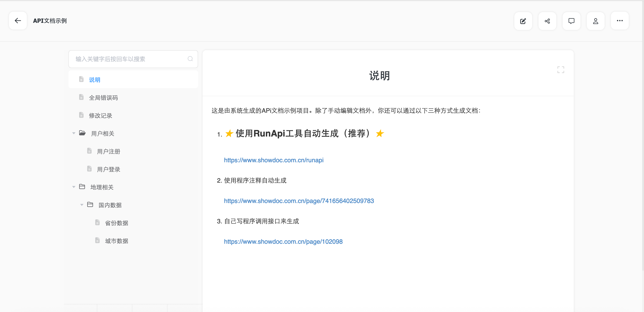This screenshot has height=312, width=644.
Task: Select the 用户登录 page
Action: coord(108,169)
